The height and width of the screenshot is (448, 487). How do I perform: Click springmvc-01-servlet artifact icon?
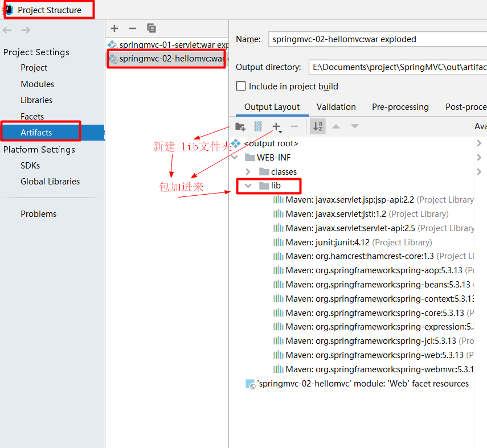click(x=112, y=45)
